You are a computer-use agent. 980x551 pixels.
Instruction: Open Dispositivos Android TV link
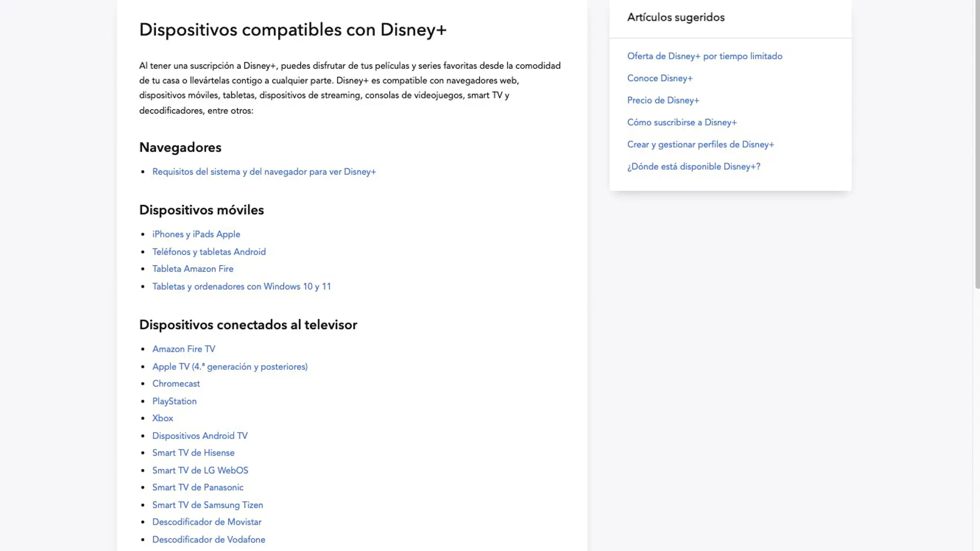pyautogui.click(x=200, y=436)
